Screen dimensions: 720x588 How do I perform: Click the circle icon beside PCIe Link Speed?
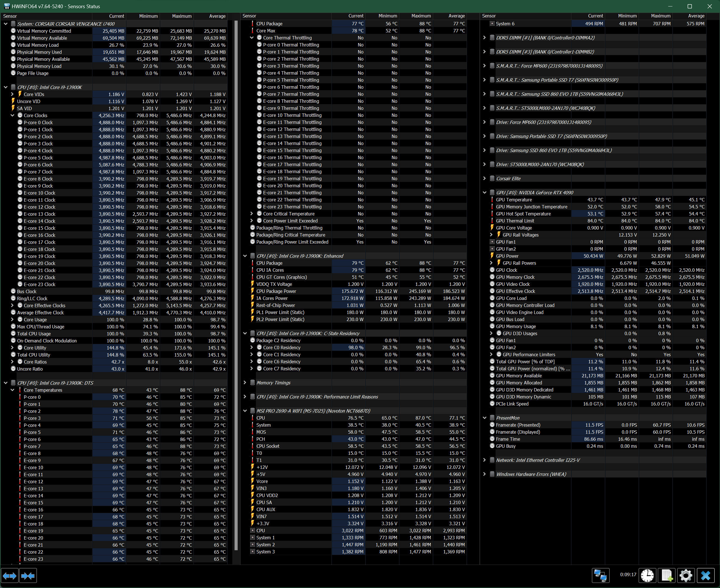click(x=492, y=404)
